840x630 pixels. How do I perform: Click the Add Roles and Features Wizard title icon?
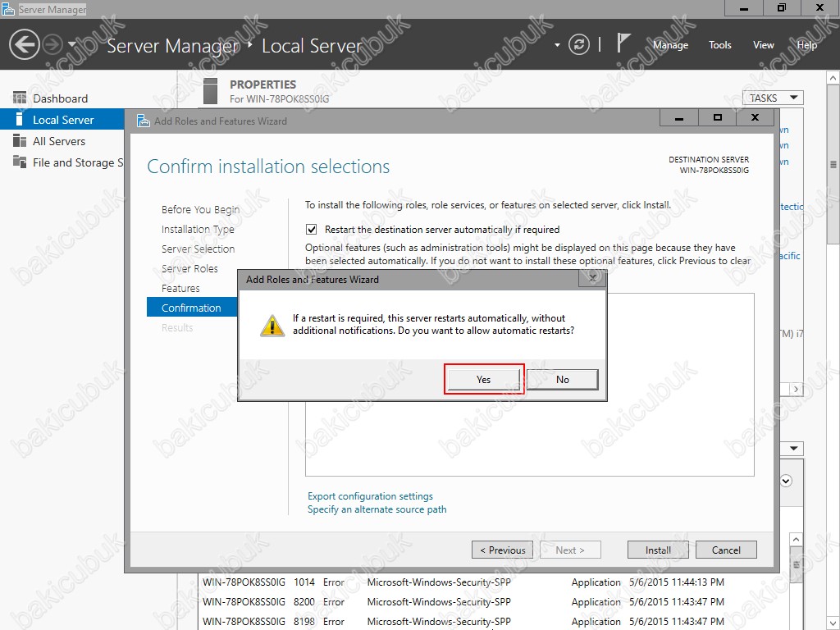click(143, 121)
